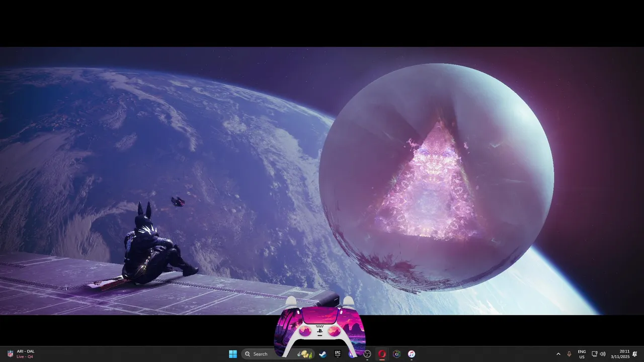Open the ARI - DAL live score widget
644x362 pixels.
click(x=21, y=354)
